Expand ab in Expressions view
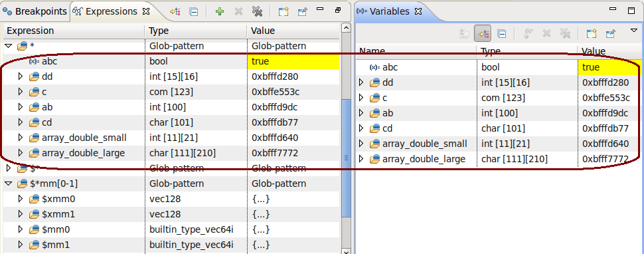The image size is (644, 254). click(x=21, y=107)
